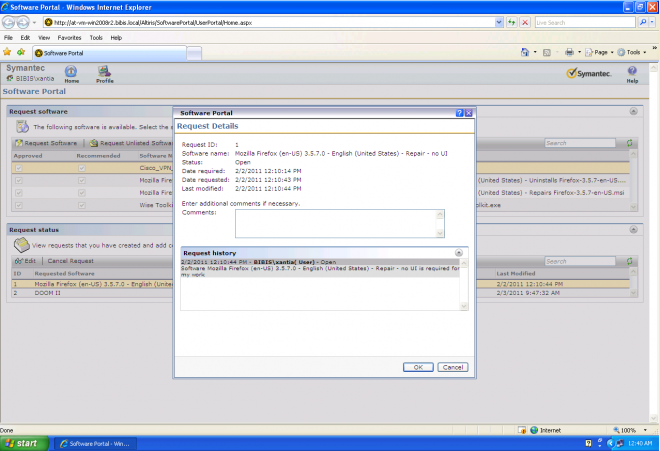The image size is (660, 451).
Task: Collapse the Request history section
Action: tap(459, 253)
